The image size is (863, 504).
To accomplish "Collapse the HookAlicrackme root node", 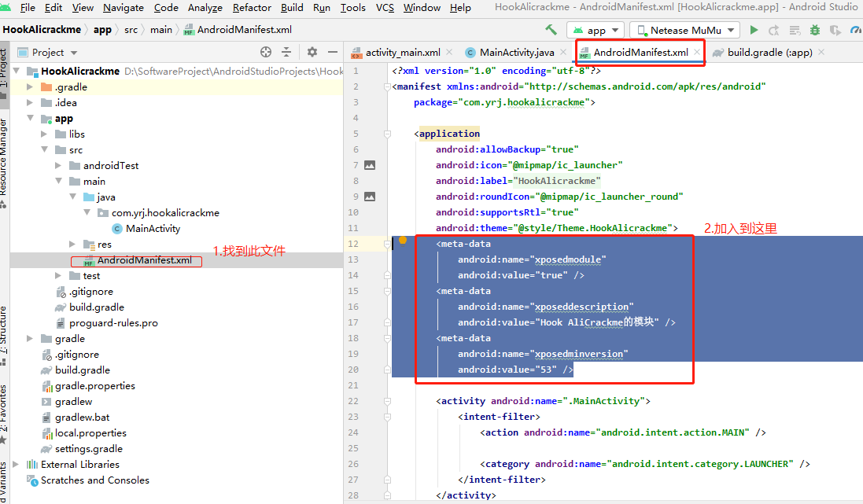I will (x=17, y=71).
